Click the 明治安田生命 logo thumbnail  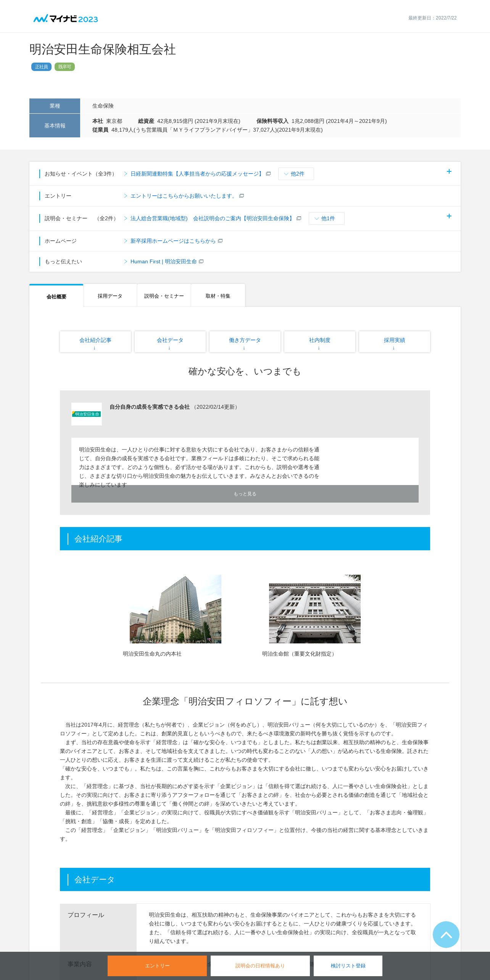point(87,414)
